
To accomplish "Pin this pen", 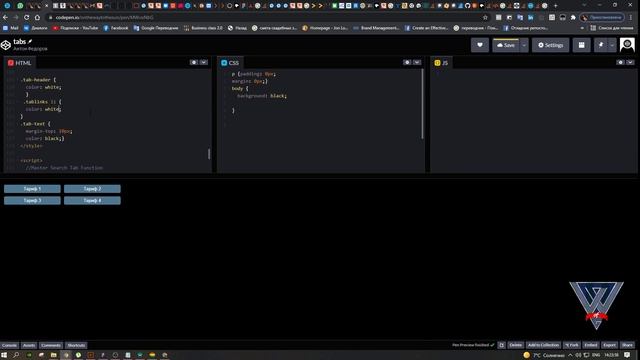I will pos(601,45).
